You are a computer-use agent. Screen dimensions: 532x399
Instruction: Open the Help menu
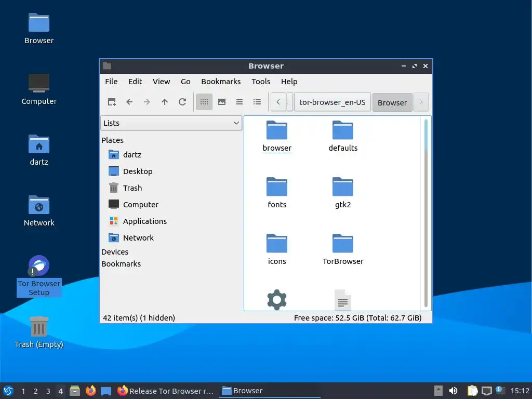tap(289, 82)
